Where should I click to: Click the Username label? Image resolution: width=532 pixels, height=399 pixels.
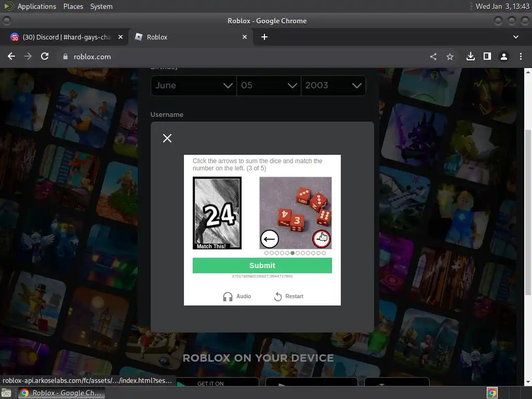[x=167, y=115]
